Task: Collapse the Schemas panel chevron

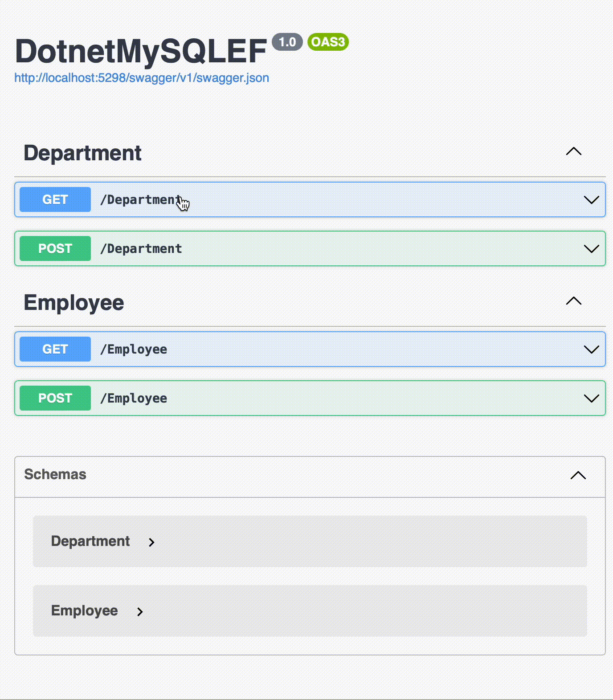Action: 578,475
